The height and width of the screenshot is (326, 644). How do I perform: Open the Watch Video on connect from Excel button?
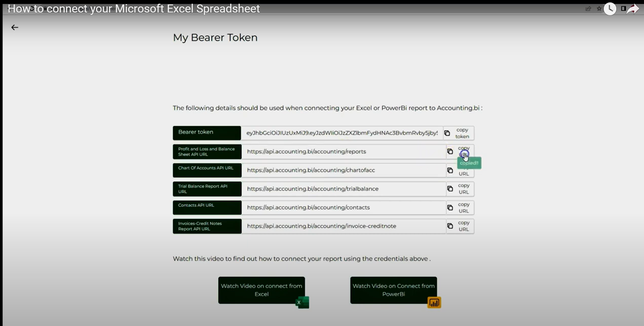[262, 290]
